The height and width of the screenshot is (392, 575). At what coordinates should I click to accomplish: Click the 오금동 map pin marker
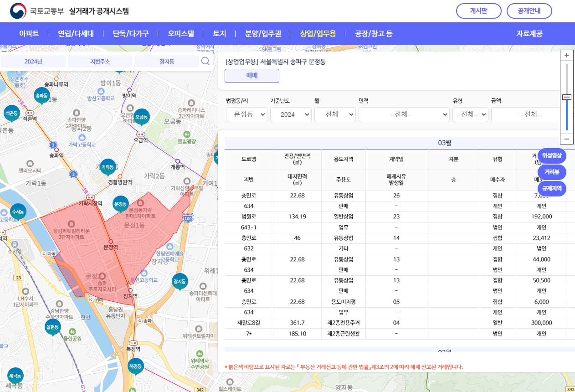click(142, 117)
